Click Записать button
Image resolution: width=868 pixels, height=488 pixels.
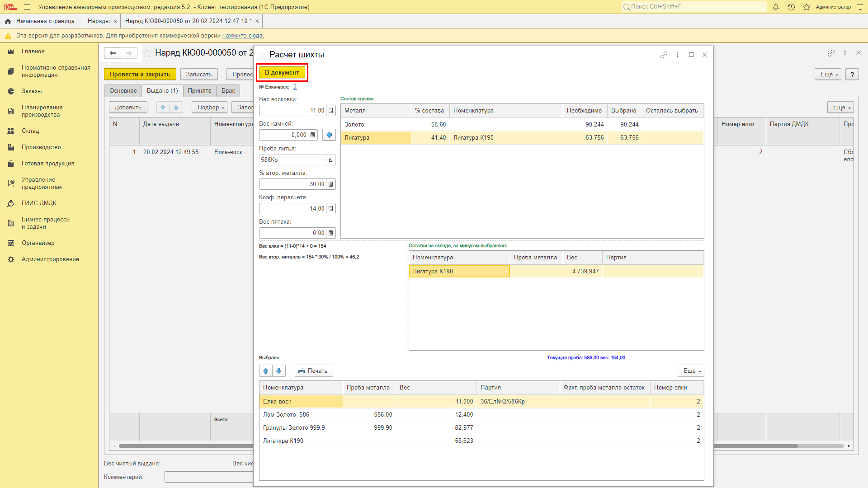click(199, 75)
